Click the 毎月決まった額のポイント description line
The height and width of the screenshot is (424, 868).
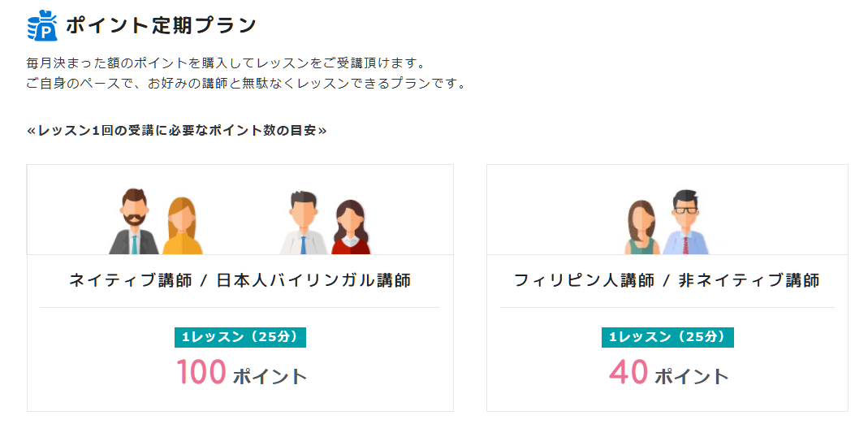[x=226, y=63]
